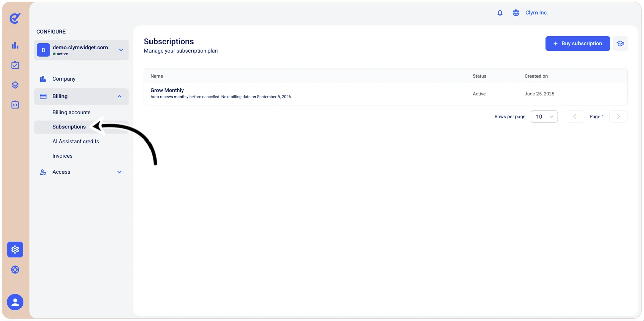Click the Clym logo icon

click(15, 18)
